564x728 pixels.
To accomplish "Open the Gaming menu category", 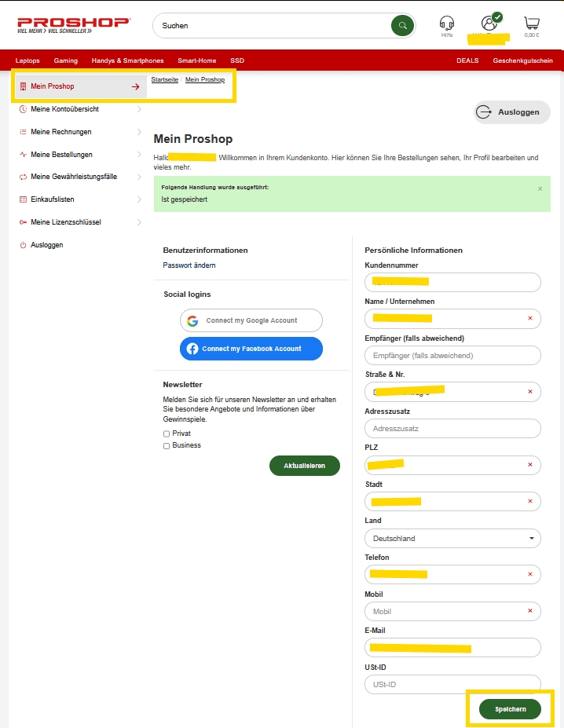I will click(66, 60).
